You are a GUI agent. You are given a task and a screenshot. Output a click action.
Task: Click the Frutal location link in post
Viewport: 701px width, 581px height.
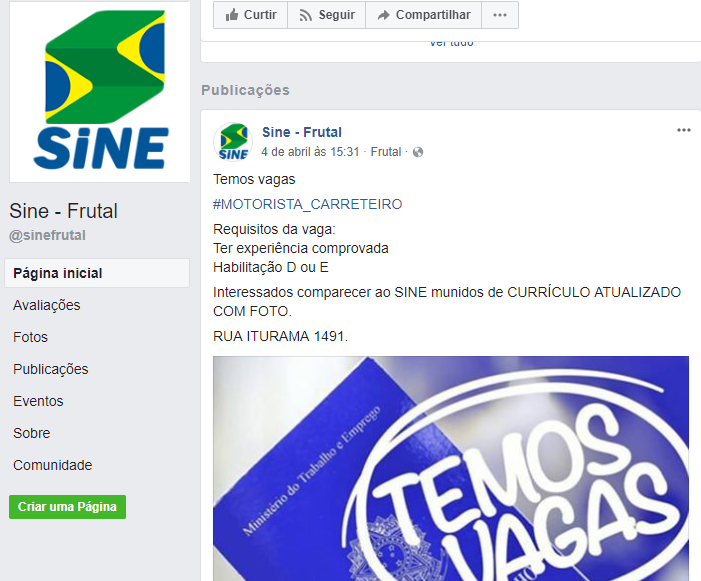pos(386,152)
